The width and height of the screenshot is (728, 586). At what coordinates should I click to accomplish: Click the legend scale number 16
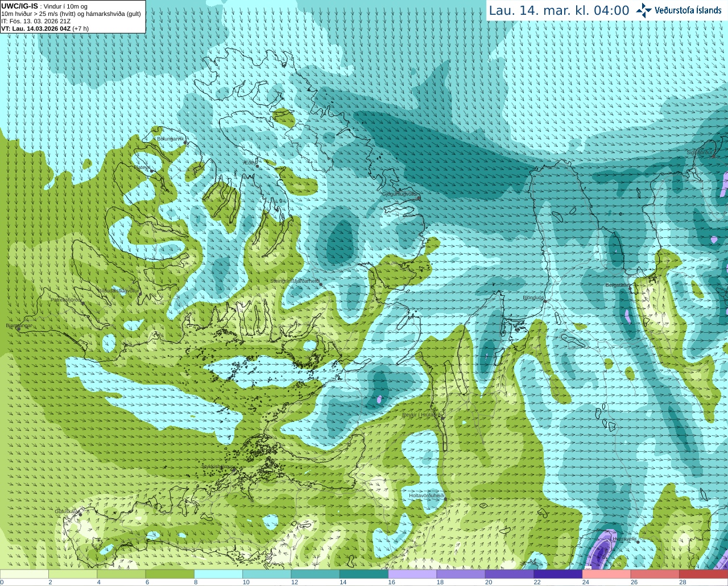click(392, 582)
